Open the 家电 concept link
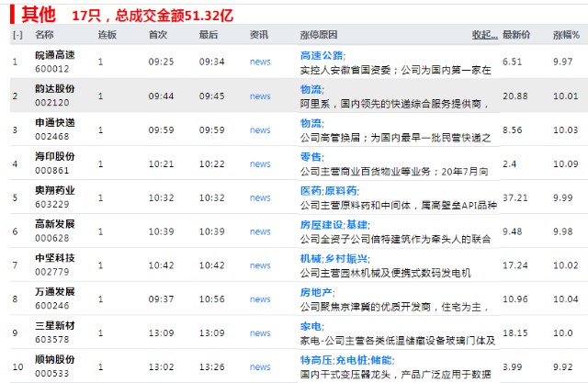588x383 pixels. point(311,326)
